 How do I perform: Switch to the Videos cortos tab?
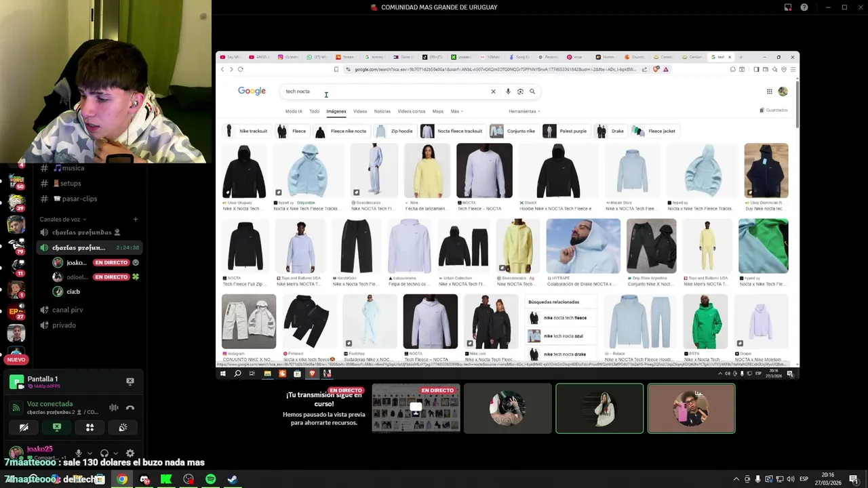coord(411,111)
